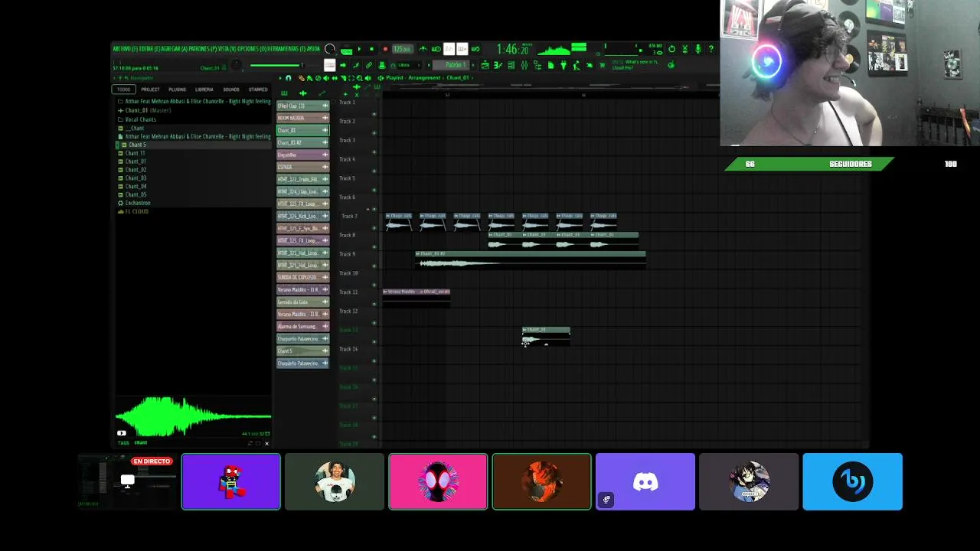Select Alarma de Samsung in the picker
Viewport: 980px width, 551px height.
pos(302,326)
